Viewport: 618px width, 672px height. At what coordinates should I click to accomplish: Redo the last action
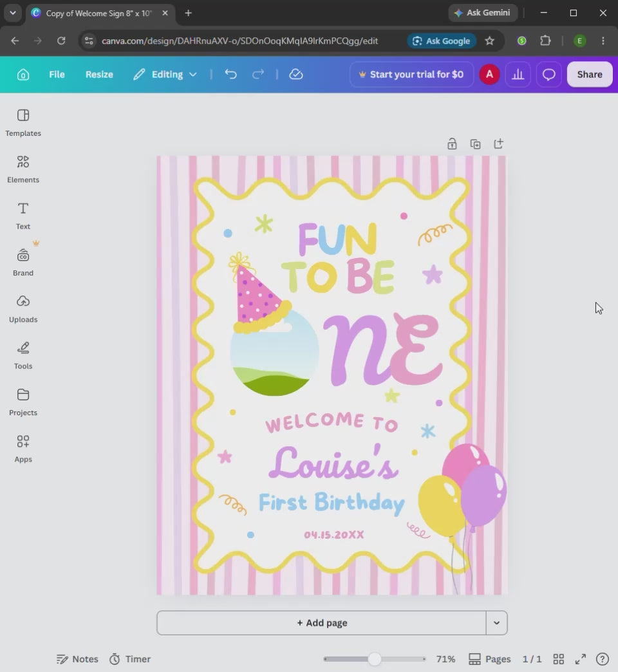click(258, 75)
